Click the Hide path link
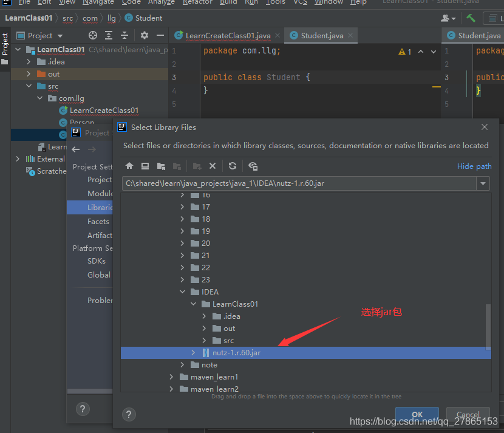The height and width of the screenshot is (433, 504). coord(474,166)
